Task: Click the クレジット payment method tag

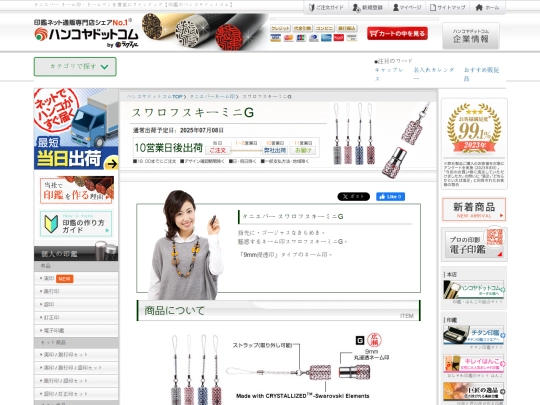Action: 280,28
